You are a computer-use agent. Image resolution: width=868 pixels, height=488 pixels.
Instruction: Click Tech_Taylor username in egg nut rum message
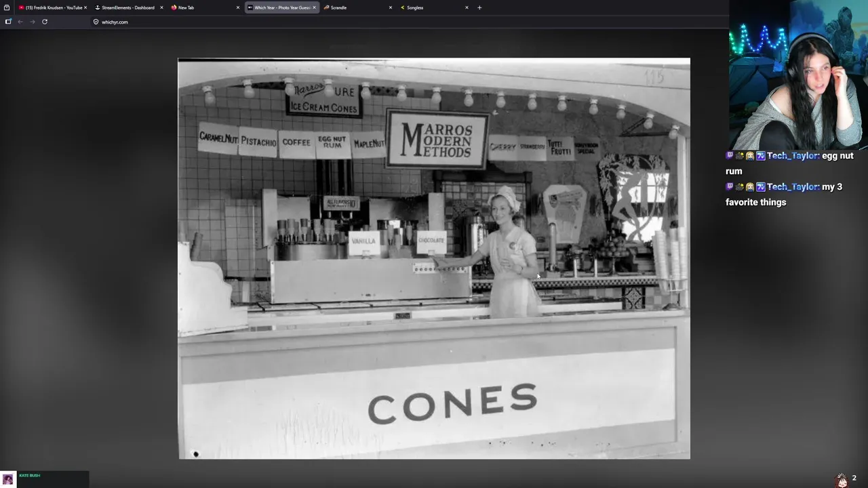click(x=791, y=156)
